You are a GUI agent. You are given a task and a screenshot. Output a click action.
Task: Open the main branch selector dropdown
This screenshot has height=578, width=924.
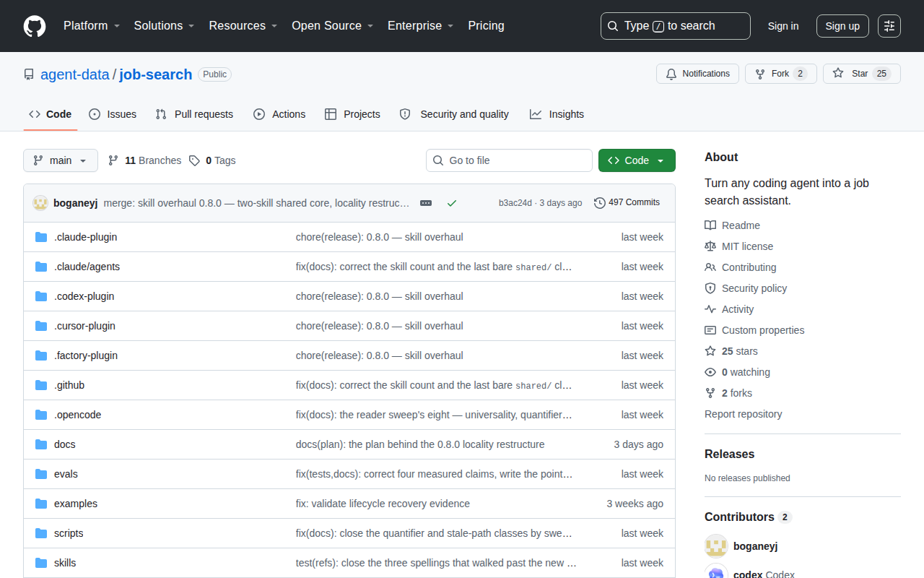(61, 160)
